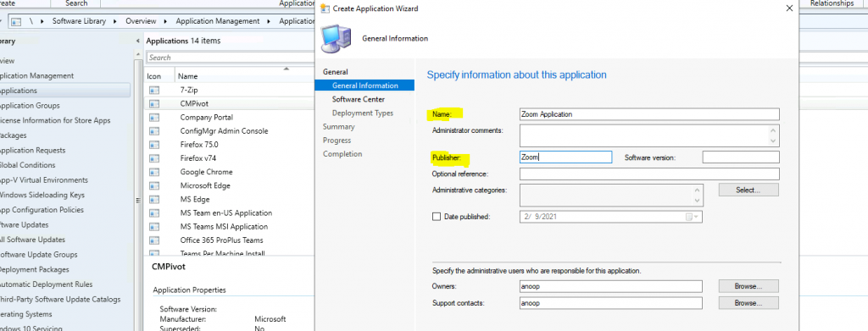Go to General Information wizard step
868x331 pixels.
pos(364,86)
